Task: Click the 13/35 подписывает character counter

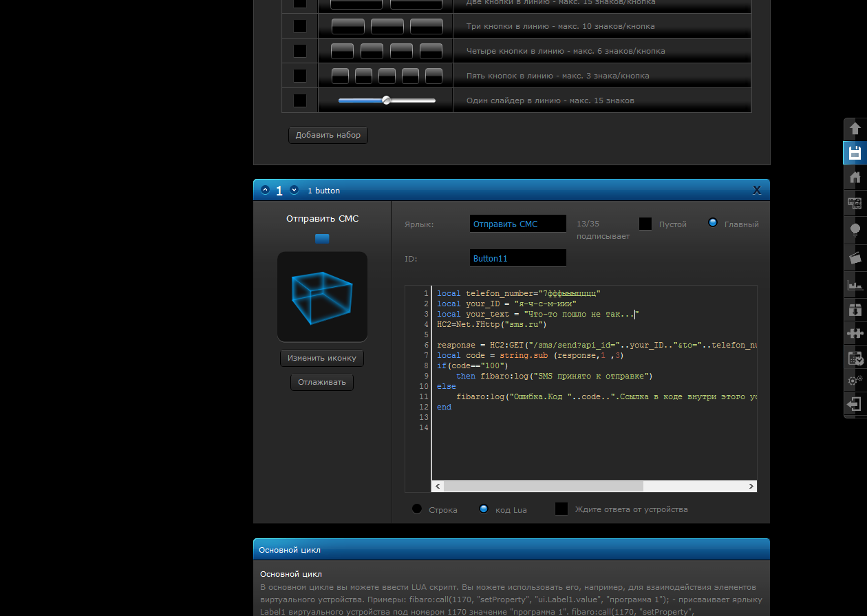Action: (x=603, y=230)
